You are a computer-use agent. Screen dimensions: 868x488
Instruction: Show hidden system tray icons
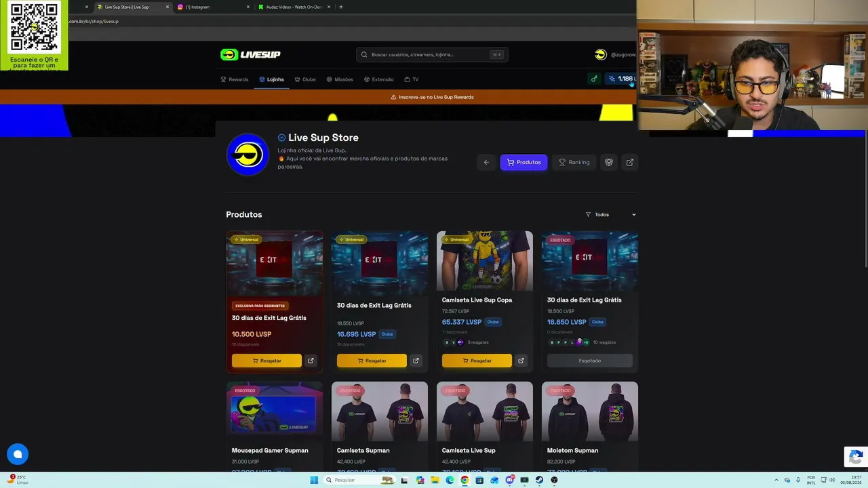(x=776, y=480)
